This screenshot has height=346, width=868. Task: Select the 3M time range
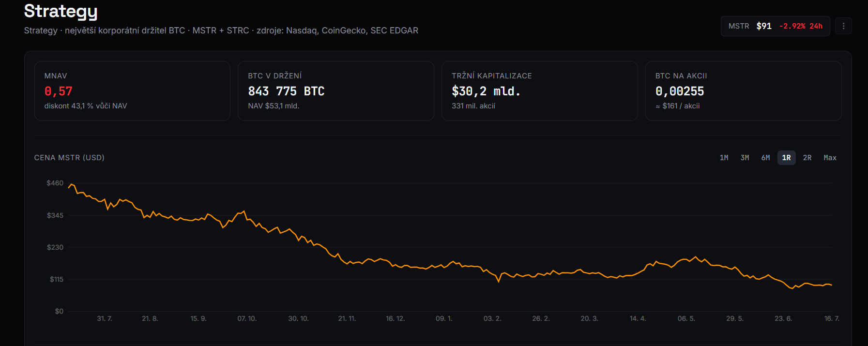click(745, 158)
